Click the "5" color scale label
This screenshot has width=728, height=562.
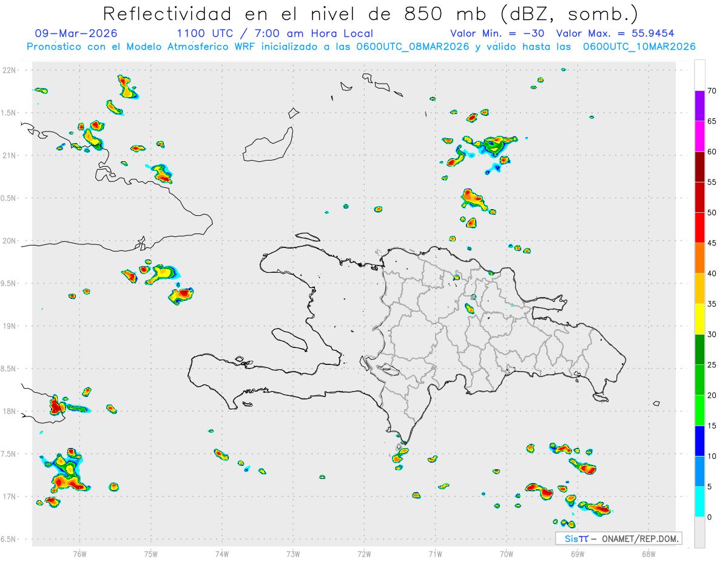click(710, 487)
